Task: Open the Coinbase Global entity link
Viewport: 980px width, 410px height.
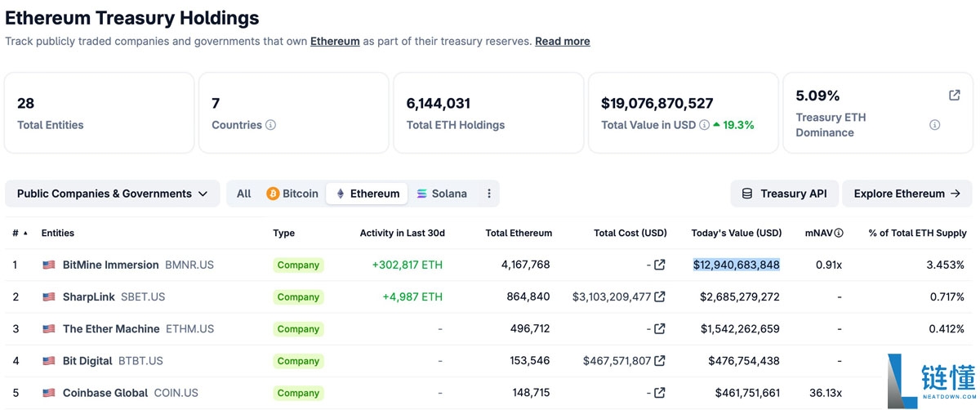Action: 105,392
